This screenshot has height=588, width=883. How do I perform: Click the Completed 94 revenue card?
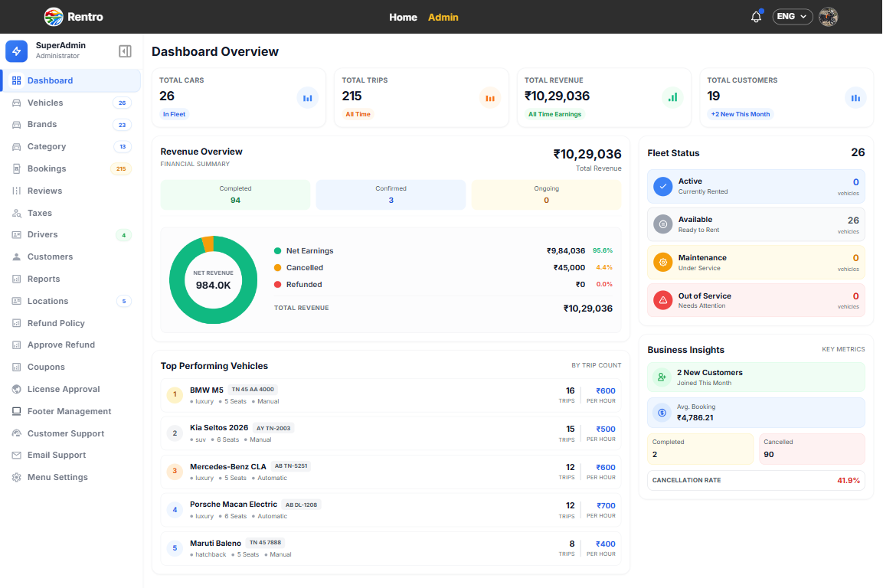coord(235,195)
